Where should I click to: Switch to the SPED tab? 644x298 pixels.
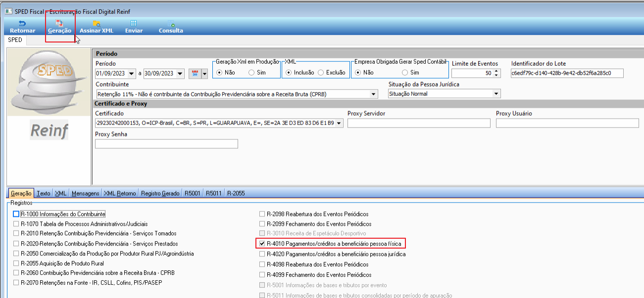15,40
